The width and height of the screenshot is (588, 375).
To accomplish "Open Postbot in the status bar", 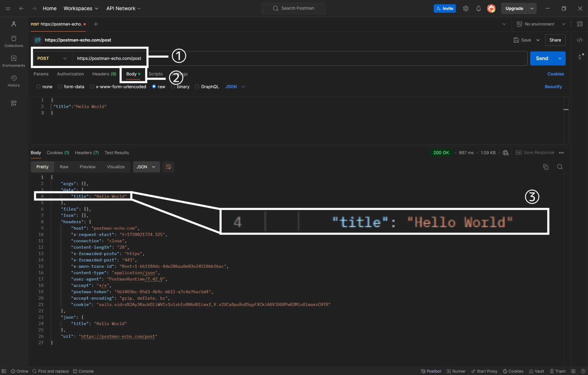I will 431,371.
